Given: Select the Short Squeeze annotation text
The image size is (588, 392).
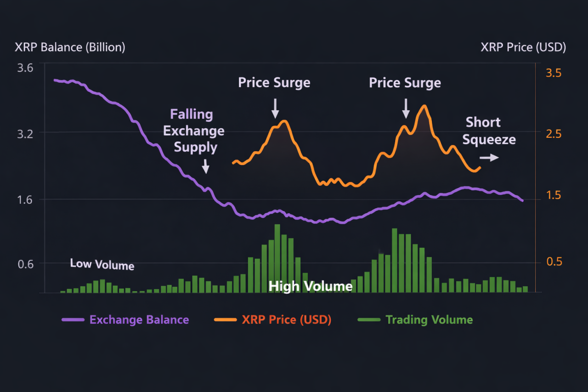Looking at the screenshot, I should (488, 131).
